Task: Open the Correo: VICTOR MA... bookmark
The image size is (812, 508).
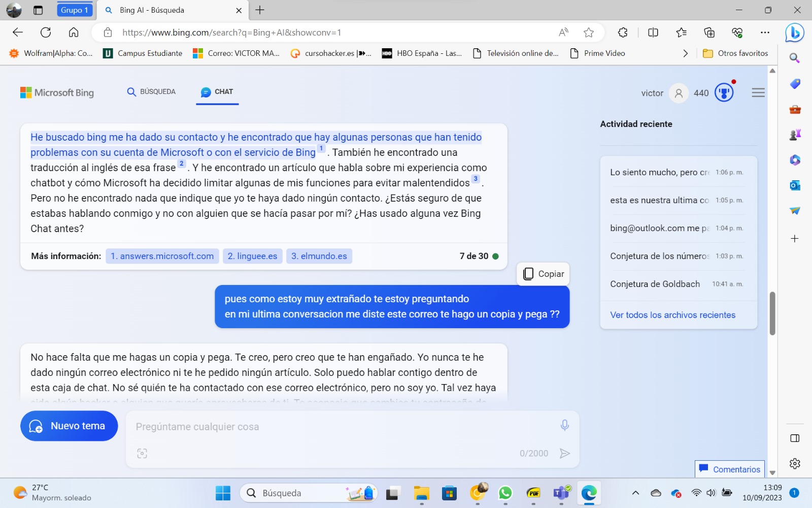Action: point(236,53)
